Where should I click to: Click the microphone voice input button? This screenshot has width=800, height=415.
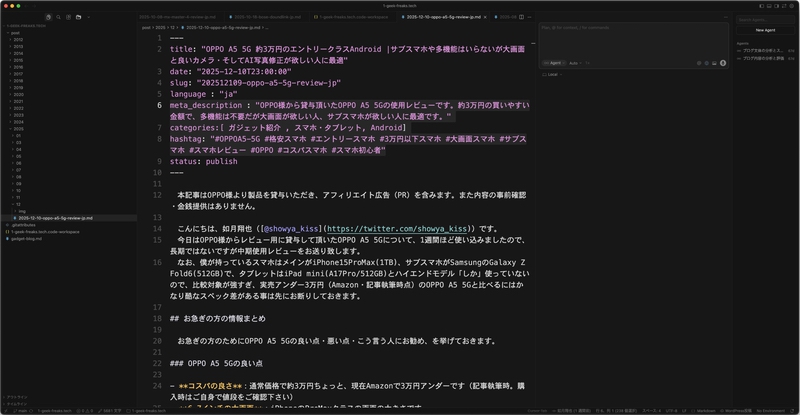coord(723,63)
